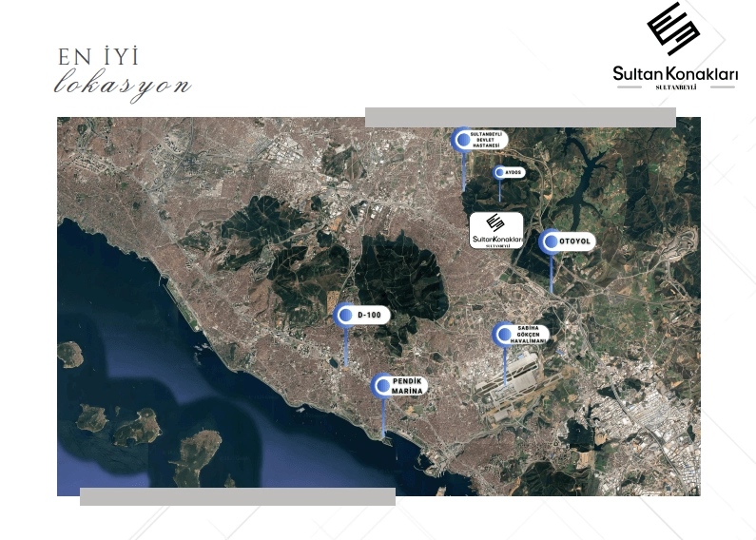Click the Sultanbeyli Devlet Hastanesi blue pin

coord(463,140)
